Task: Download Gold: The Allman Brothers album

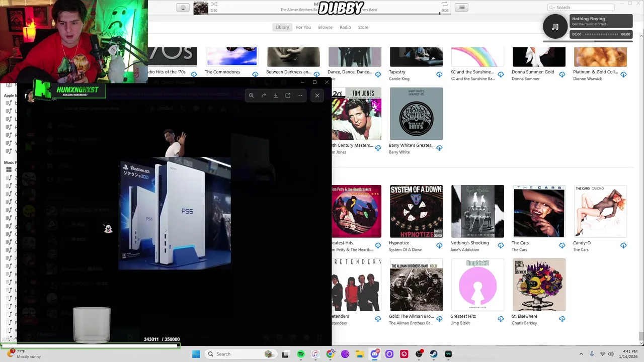Action: (439, 319)
